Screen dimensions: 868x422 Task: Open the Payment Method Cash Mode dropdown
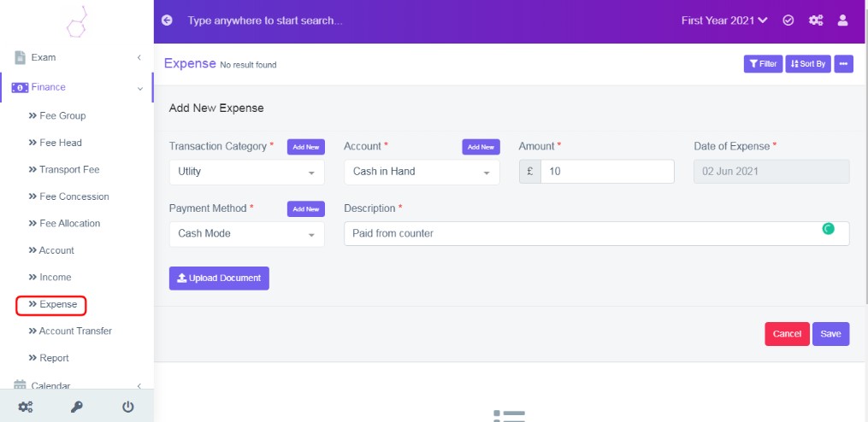pyautogui.click(x=247, y=234)
